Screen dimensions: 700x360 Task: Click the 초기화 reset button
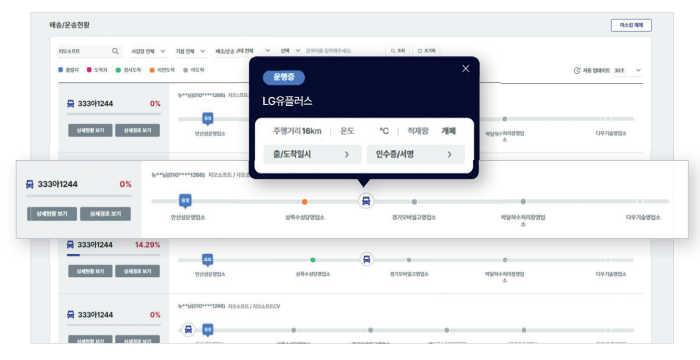(426, 51)
